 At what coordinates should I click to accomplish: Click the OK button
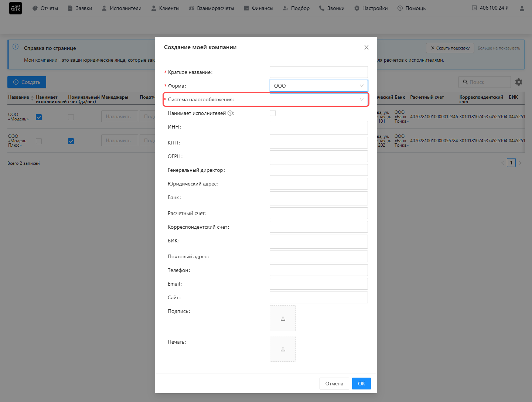[x=361, y=384]
